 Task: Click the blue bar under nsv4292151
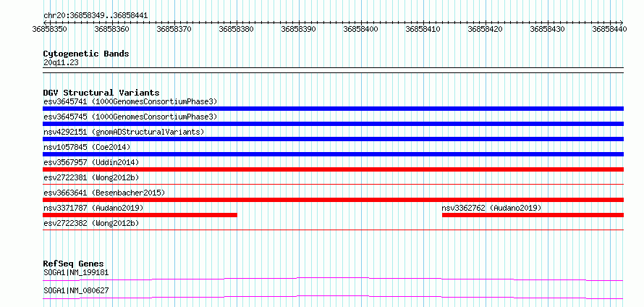[333, 139]
